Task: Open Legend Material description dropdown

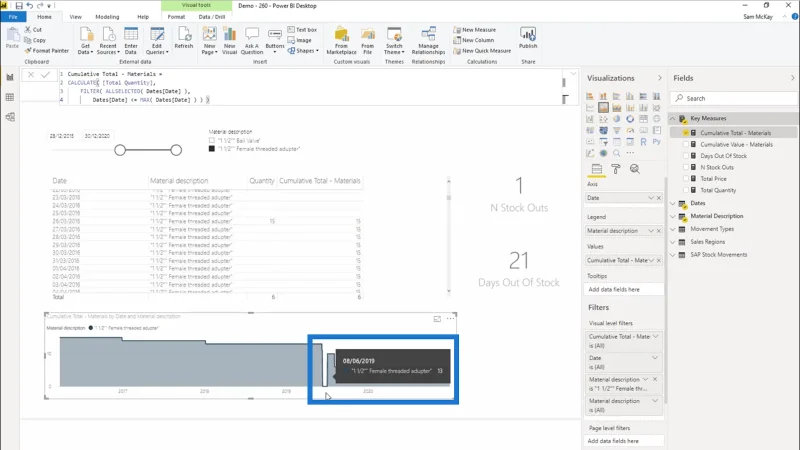Action: (x=651, y=231)
